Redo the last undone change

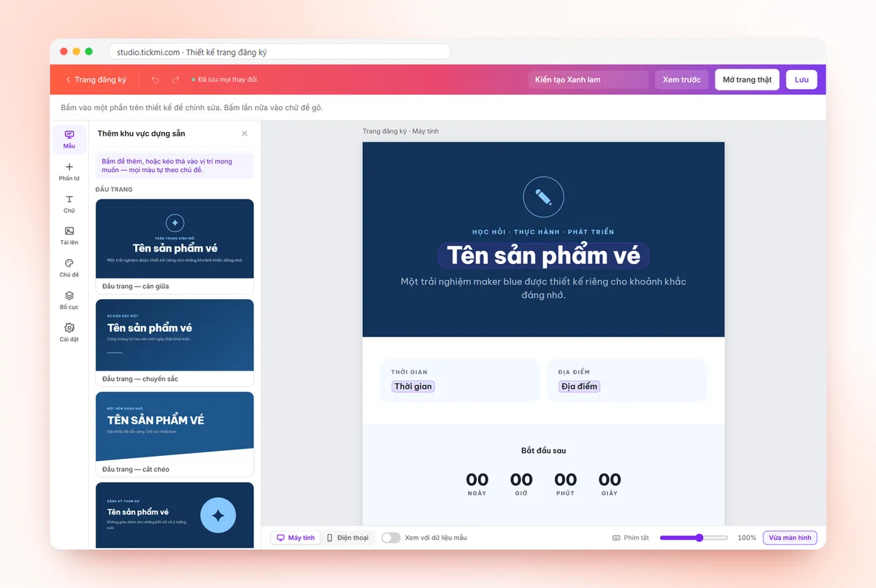click(175, 80)
